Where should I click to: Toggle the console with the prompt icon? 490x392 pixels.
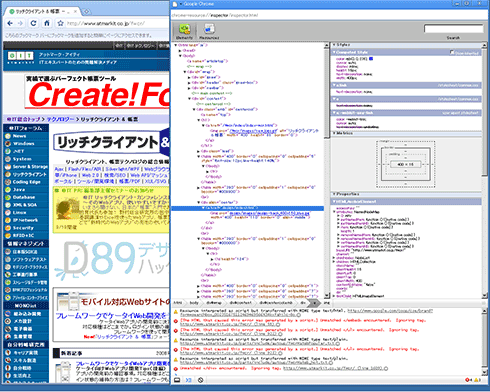click(x=189, y=380)
